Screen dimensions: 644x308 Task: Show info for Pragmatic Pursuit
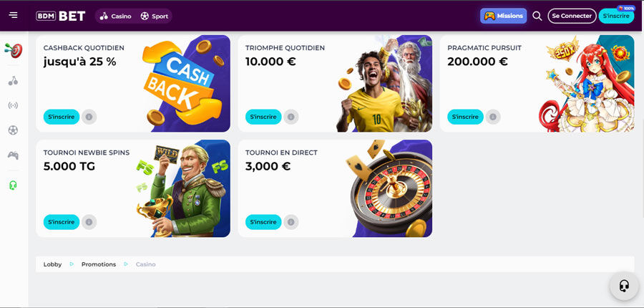pyautogui.click(x=493, y=117)
